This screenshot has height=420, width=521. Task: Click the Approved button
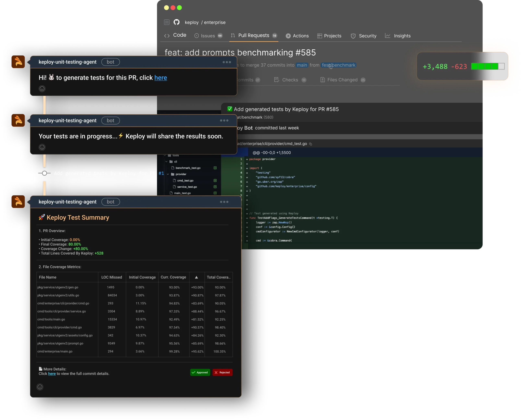pyautogui.click(x=200, y=372)
